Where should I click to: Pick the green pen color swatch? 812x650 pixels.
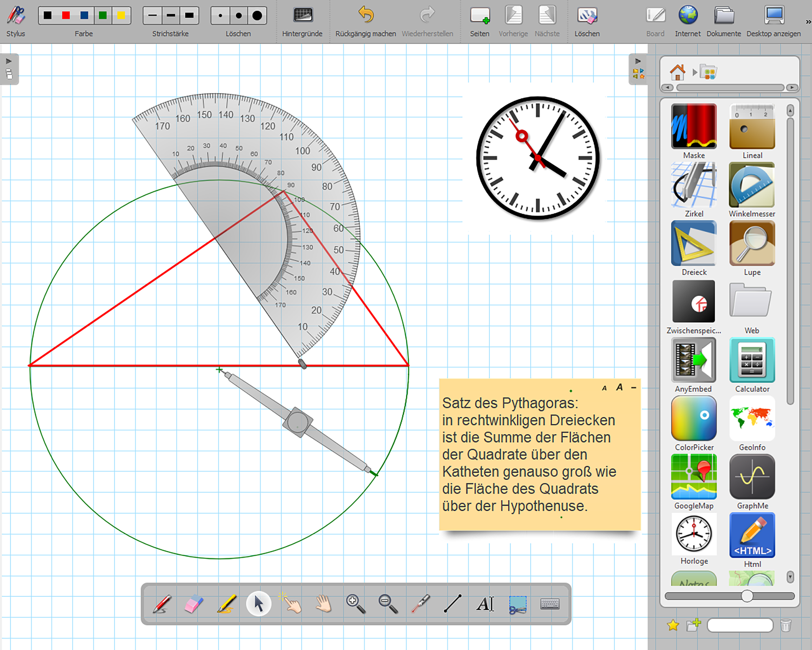[103, 16]
